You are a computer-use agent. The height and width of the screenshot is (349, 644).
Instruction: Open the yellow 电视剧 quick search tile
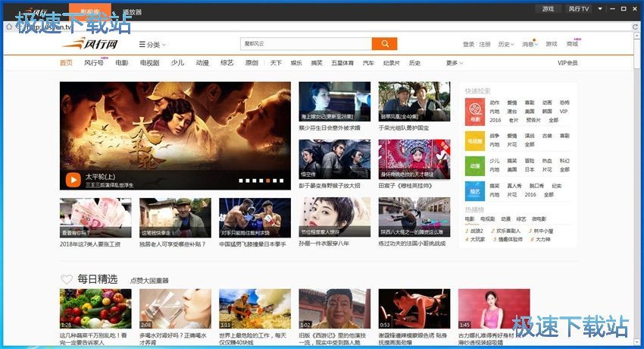475,141
